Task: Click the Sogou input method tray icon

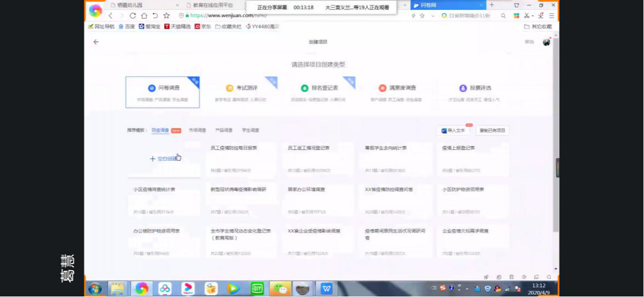Action: click(442, 288)
